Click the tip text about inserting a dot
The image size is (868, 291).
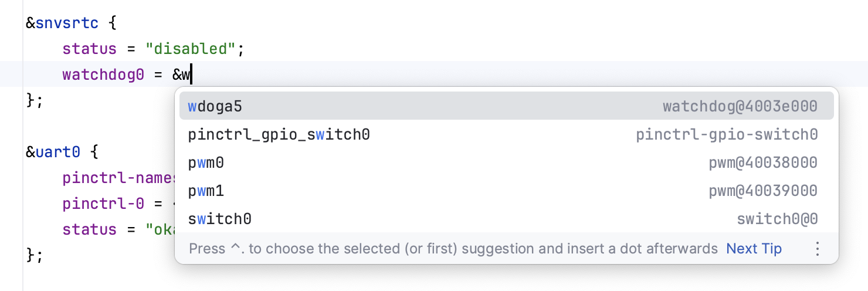coord(453,249)
